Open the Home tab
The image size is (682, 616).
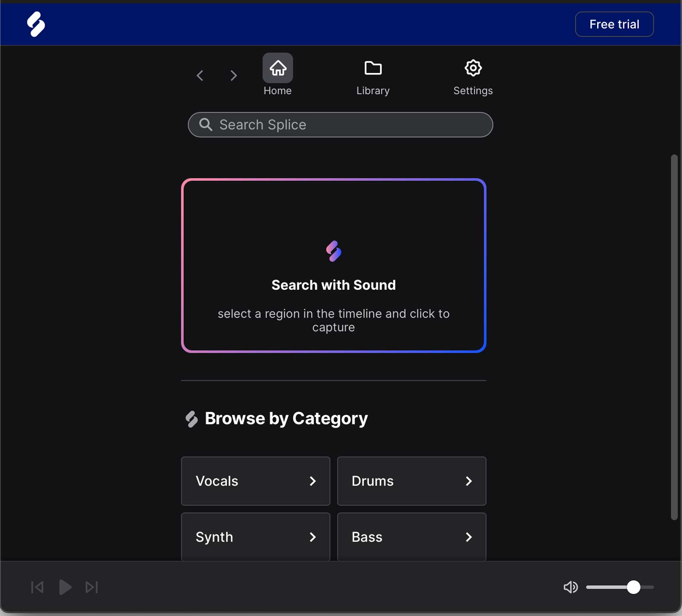pos(277,75)
